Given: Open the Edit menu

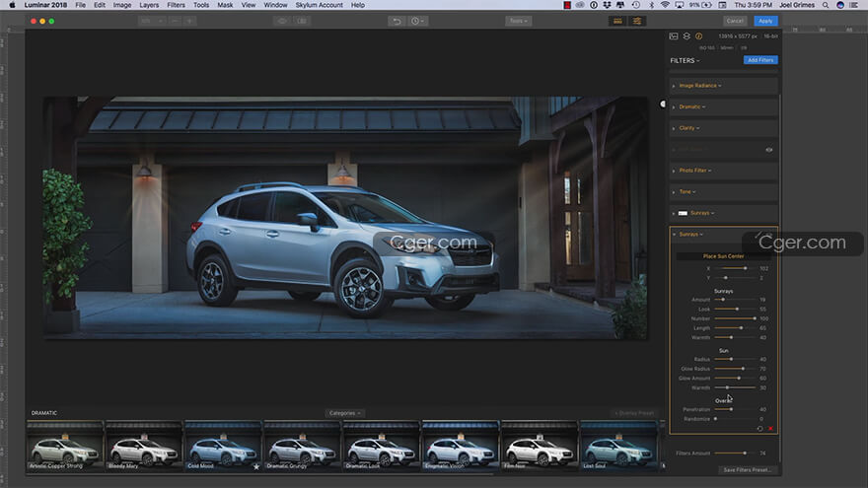Looking at the screenshot, I should point(100,5).
